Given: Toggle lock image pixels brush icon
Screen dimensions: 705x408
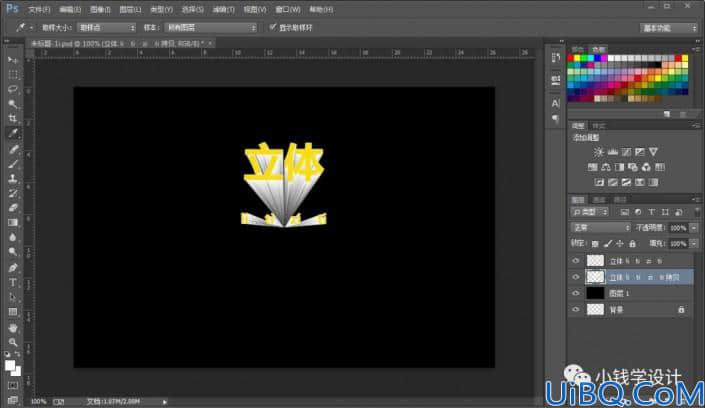Looking at the screenshot, I should point(608,244).
